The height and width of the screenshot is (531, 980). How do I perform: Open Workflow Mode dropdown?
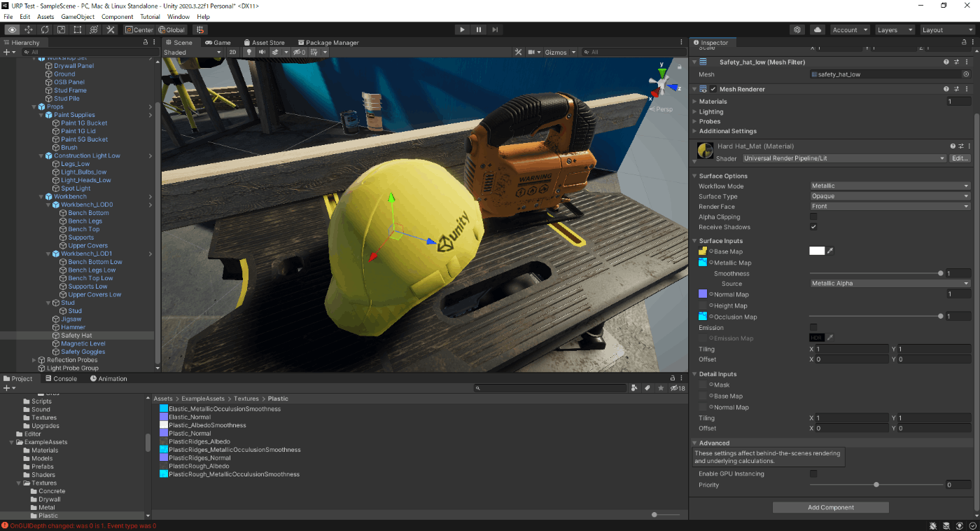point(890,186)
